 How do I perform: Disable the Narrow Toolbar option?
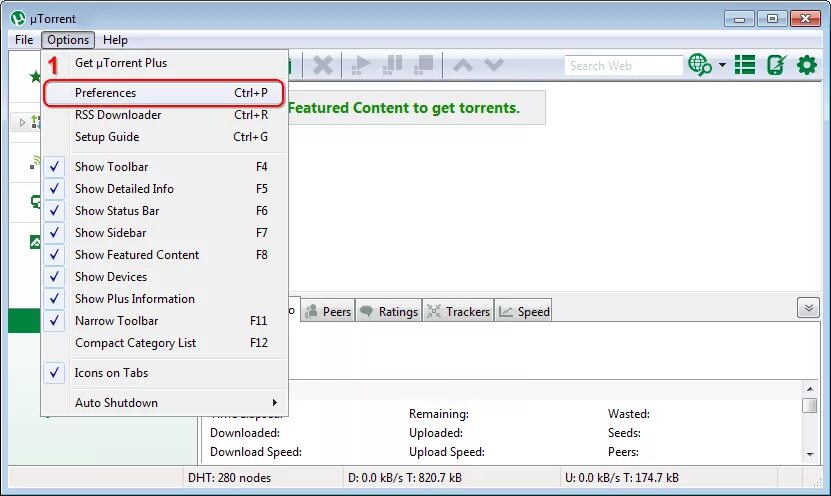point(164,321)
